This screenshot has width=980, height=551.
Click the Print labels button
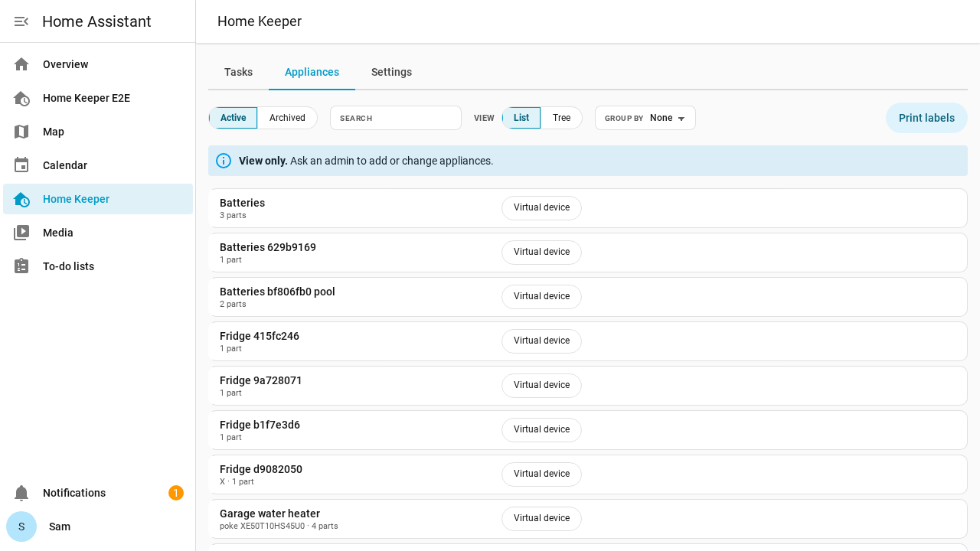point(926,118)
